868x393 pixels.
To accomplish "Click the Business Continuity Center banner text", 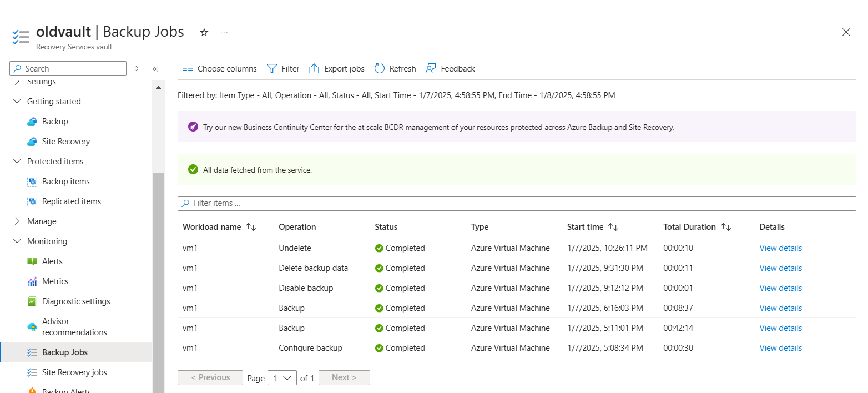I will tap(439, 127).
